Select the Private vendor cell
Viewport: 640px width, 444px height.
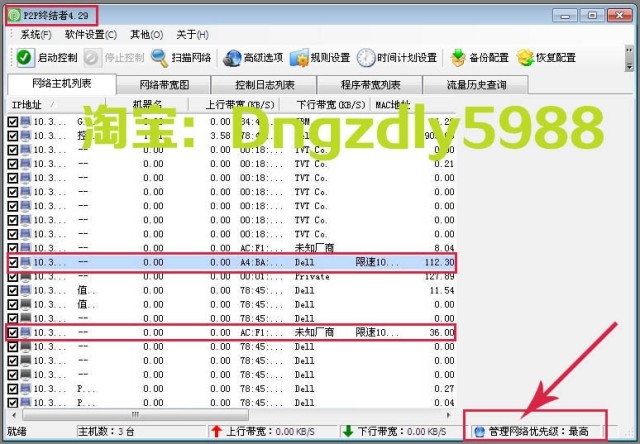tap(312, 276)
